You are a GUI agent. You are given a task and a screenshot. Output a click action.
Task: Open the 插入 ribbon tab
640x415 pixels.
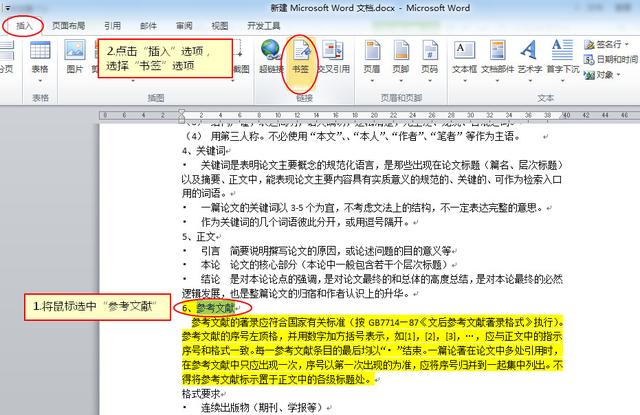point(24,26)
